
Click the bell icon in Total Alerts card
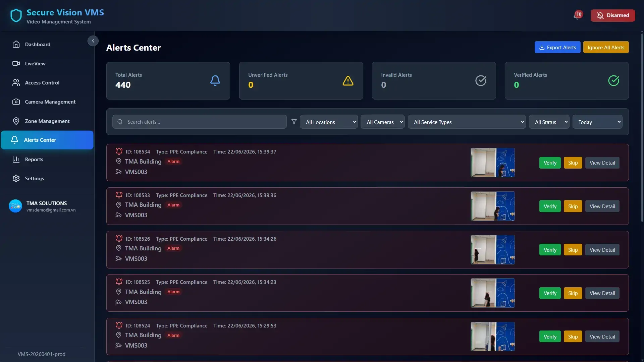coord(215,80)
